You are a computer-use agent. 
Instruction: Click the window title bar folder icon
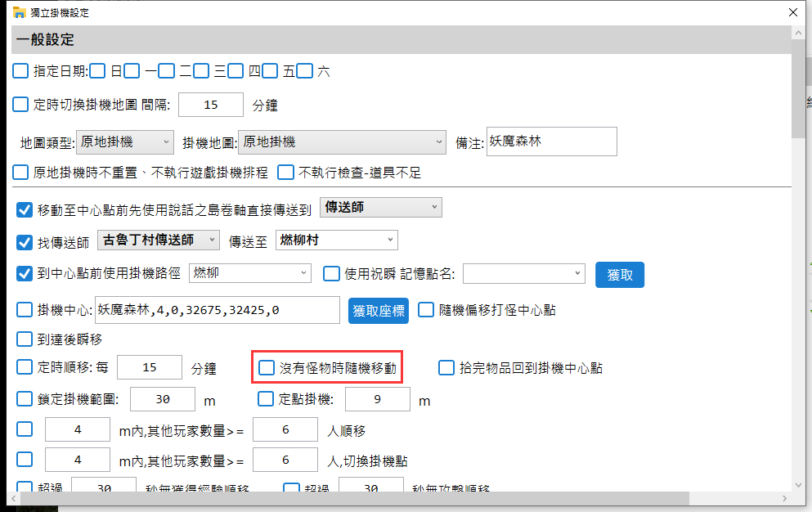pos(19,13)
